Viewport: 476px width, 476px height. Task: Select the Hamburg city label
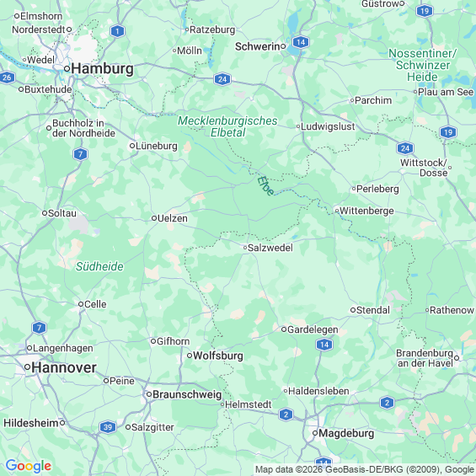point(102,68)
